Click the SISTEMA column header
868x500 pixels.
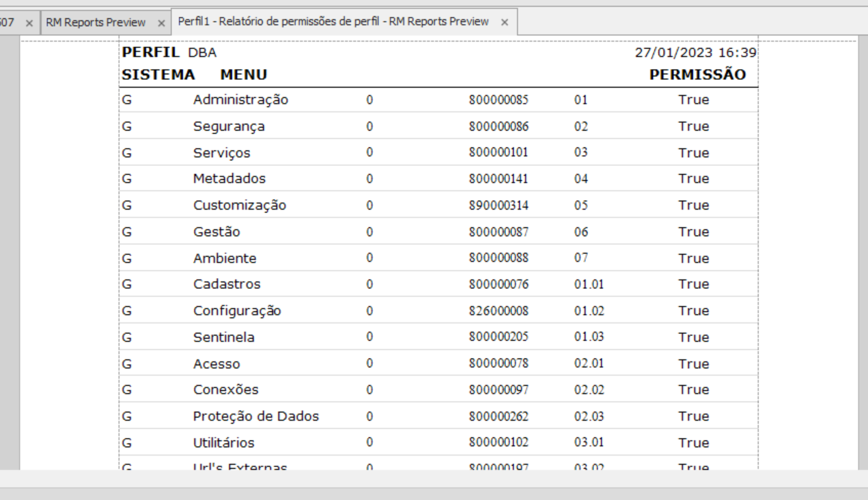coord(158,74)
